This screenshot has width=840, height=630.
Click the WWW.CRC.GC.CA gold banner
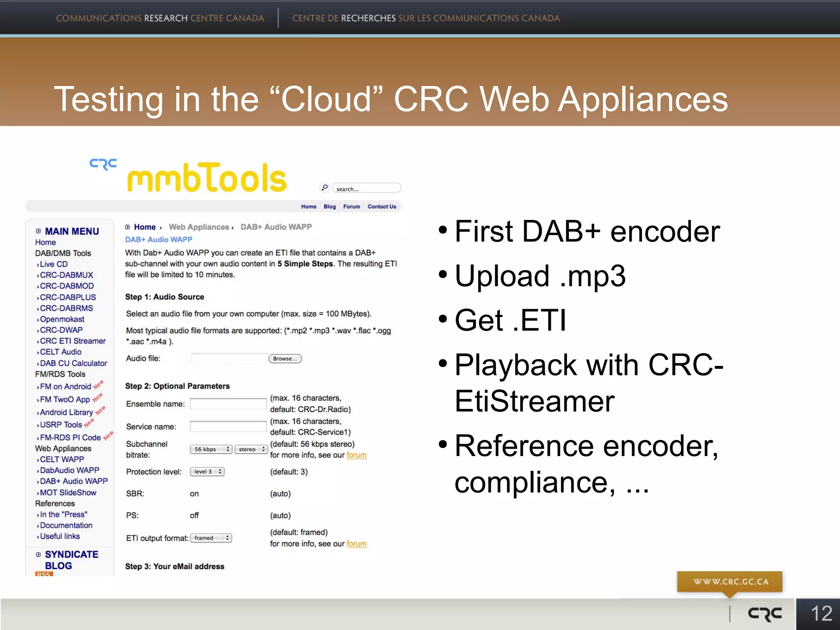pos(730,581)
